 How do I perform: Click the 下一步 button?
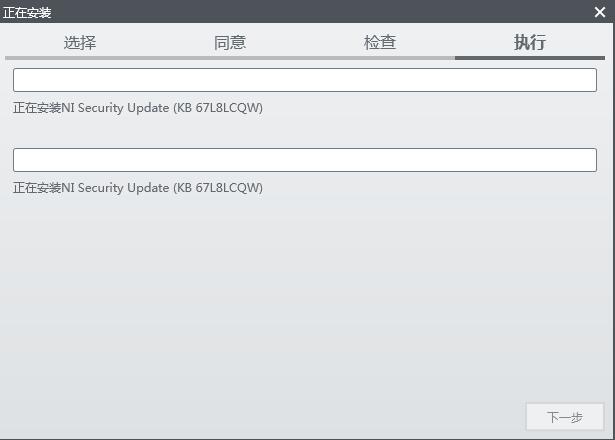[565, 417]
